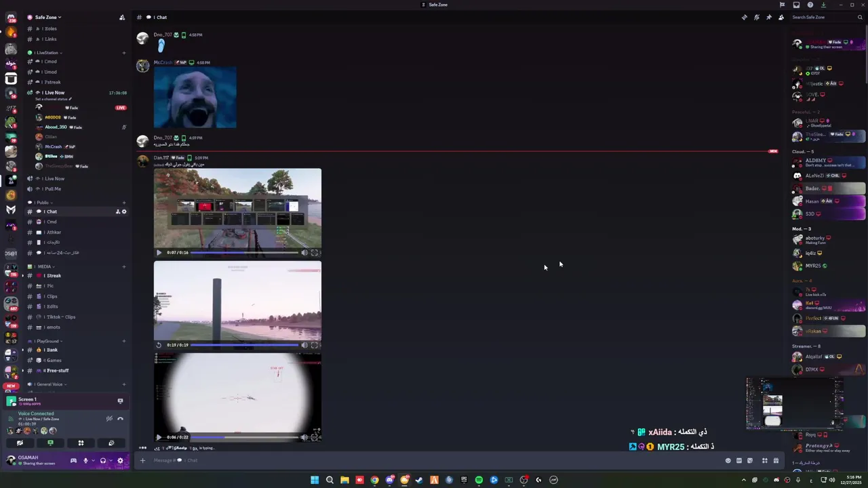
Task: Click Set a channel status link
Action: [53, 100]
